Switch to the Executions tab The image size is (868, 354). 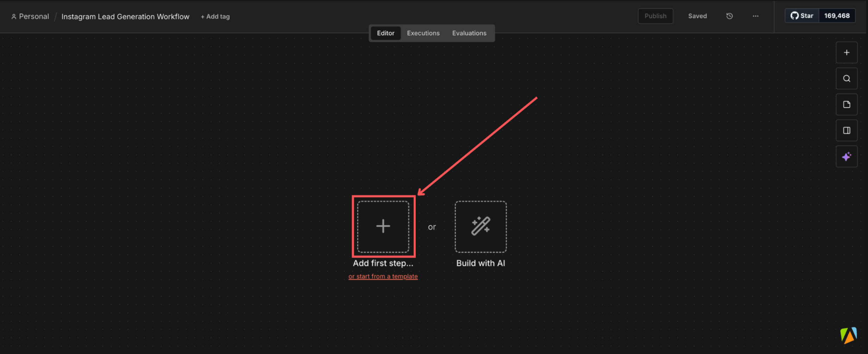pyautogui.click(x=423, y=33)
